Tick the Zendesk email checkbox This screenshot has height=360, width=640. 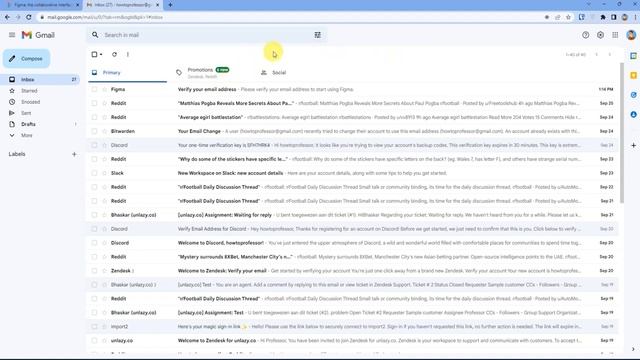[x=94, y=271]
